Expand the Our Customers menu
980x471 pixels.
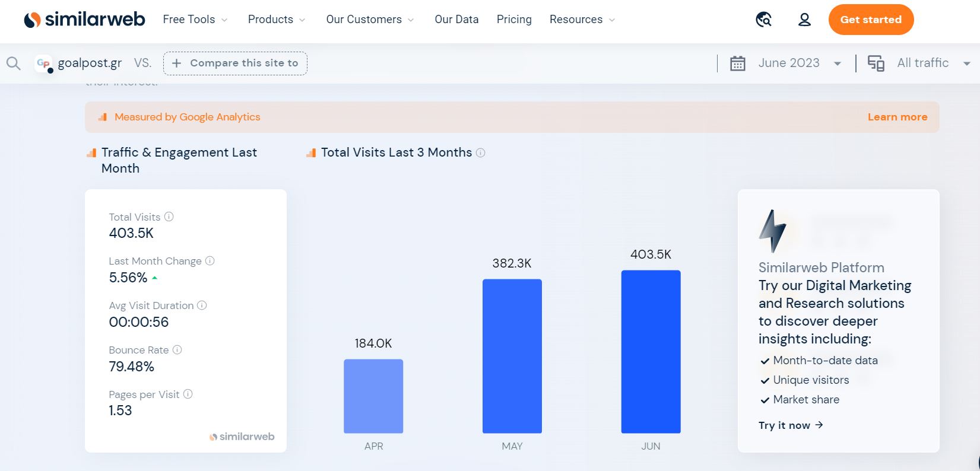coord(370,20)
